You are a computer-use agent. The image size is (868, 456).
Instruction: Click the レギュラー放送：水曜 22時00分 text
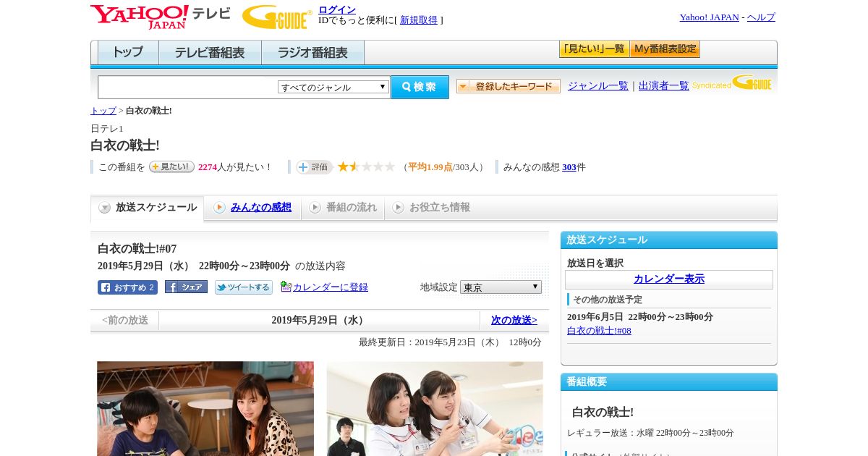click(650, 433)
